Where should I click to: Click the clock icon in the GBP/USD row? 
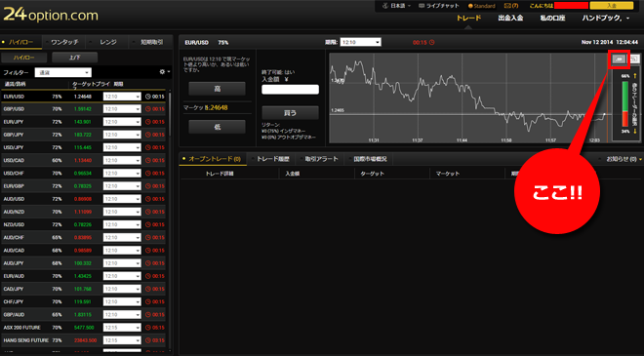(x=148, y=109)
